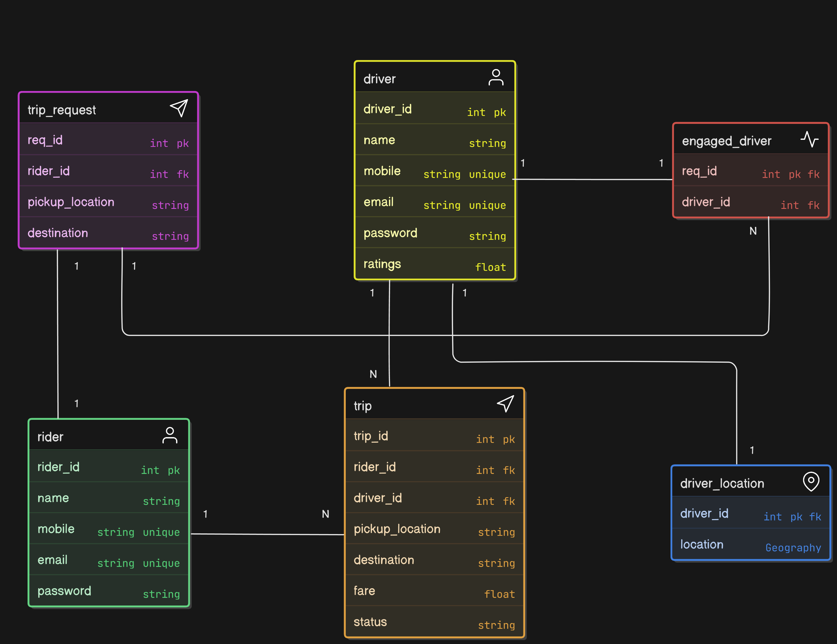Click driver_id field in driver table
This screenshot has width=837, height=644.
435,109
